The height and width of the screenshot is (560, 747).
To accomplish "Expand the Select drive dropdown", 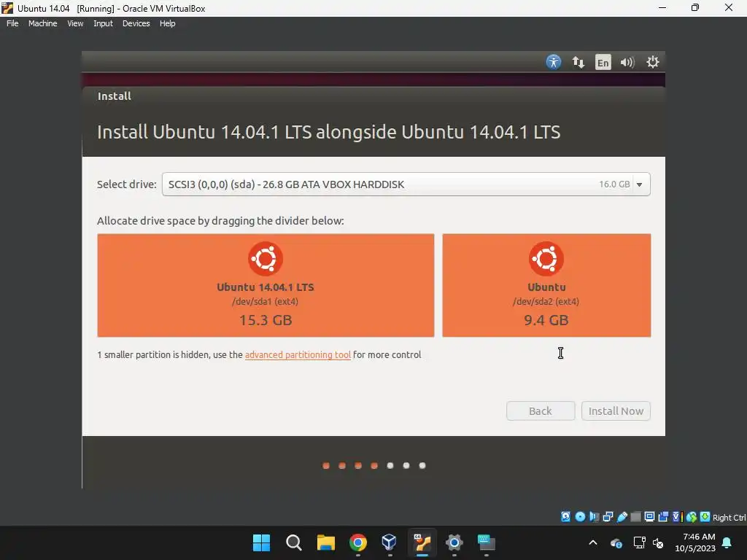I will point(406,184).
